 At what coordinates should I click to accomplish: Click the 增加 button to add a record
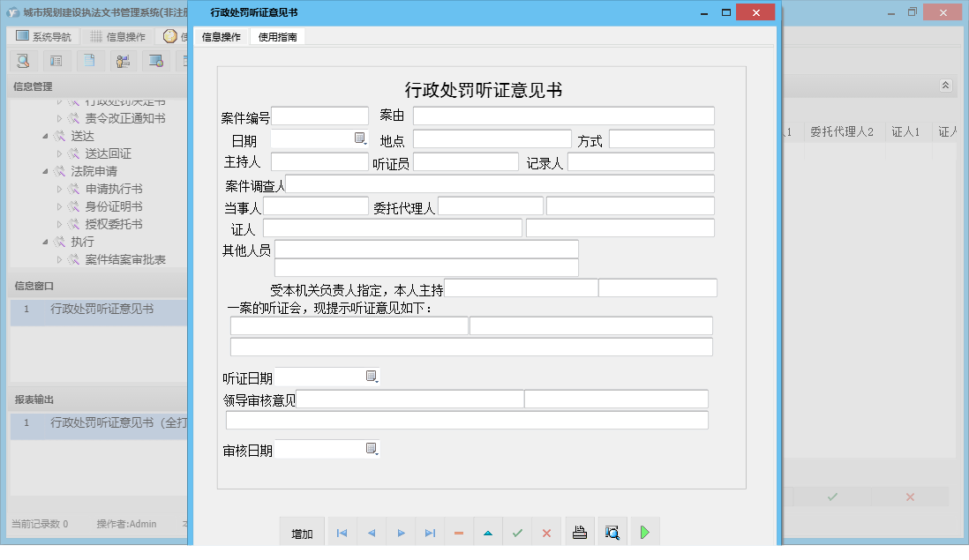(301, 531)
